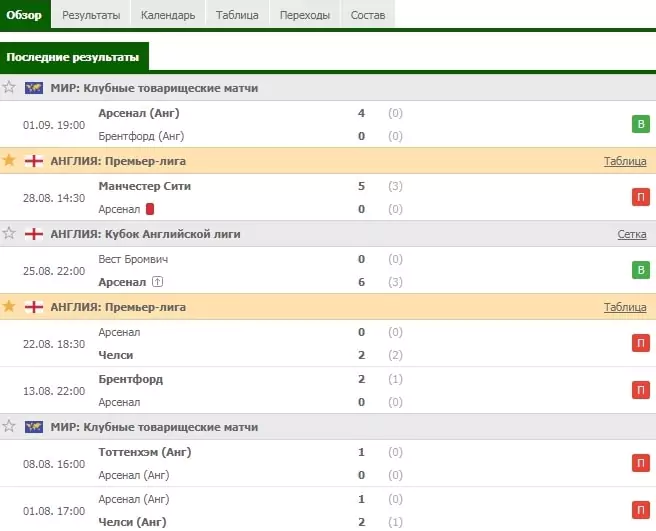Click score 6 for Арсенал vs Вест Бромвич
The width and height of the screenshot is (656, 531).
click(x=361, y=282)
